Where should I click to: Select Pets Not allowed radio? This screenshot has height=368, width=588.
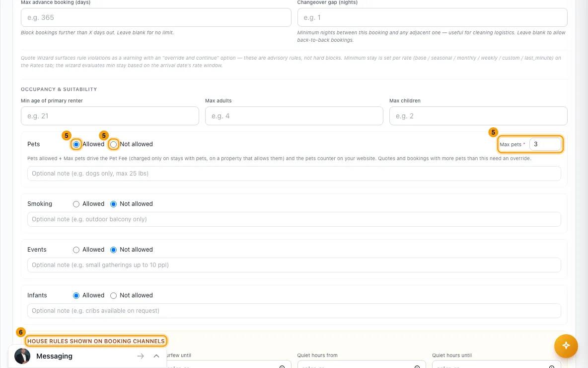(x=113, y=144)
